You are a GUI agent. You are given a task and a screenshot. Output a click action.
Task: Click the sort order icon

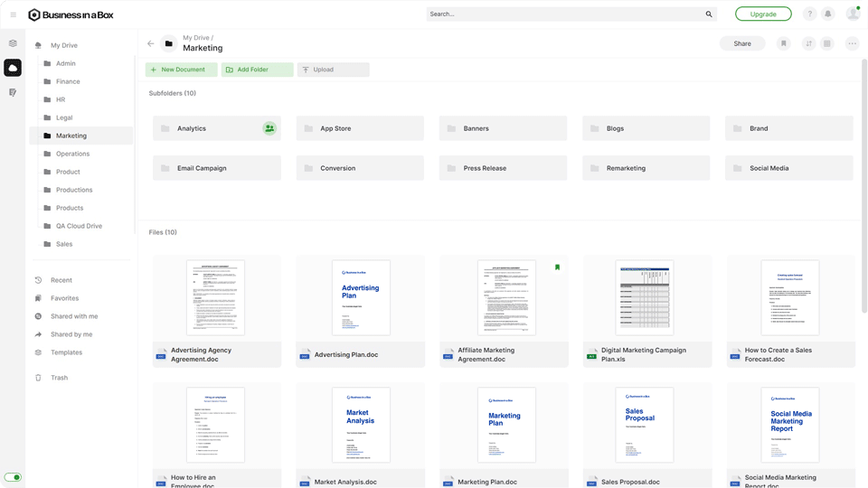[x=808, y=43]
